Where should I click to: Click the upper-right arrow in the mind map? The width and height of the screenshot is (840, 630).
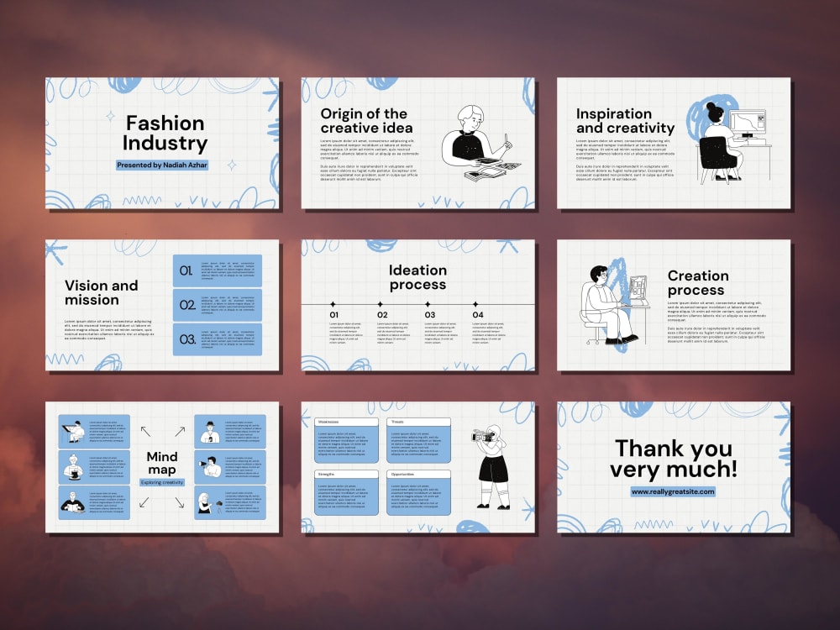[180, 431]
